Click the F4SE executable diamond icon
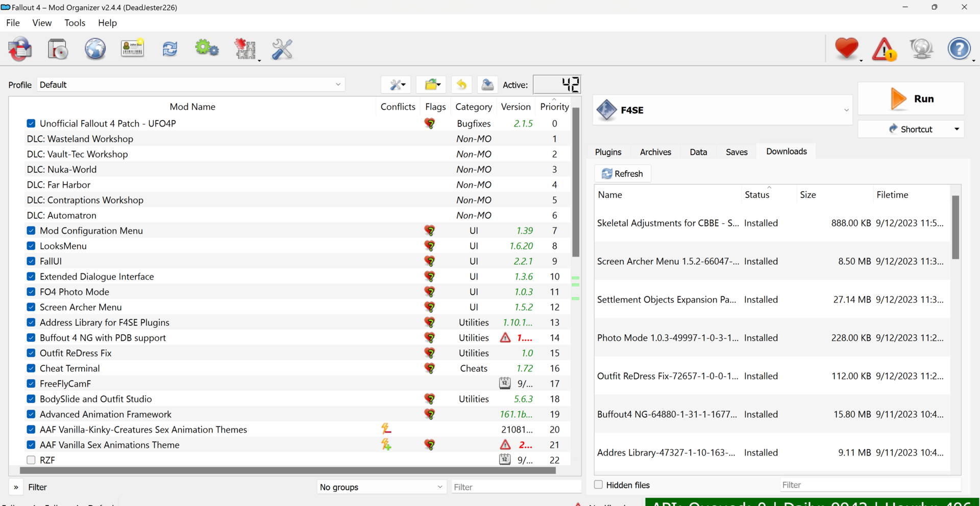 (x=606, y=110)
